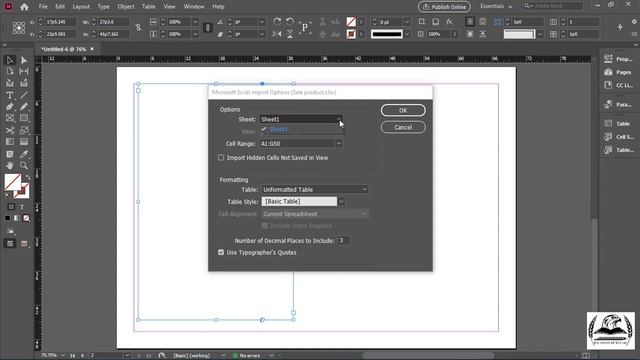Toggle constrain proportions for scaling
640x360 pixels.
coord(207,28)
